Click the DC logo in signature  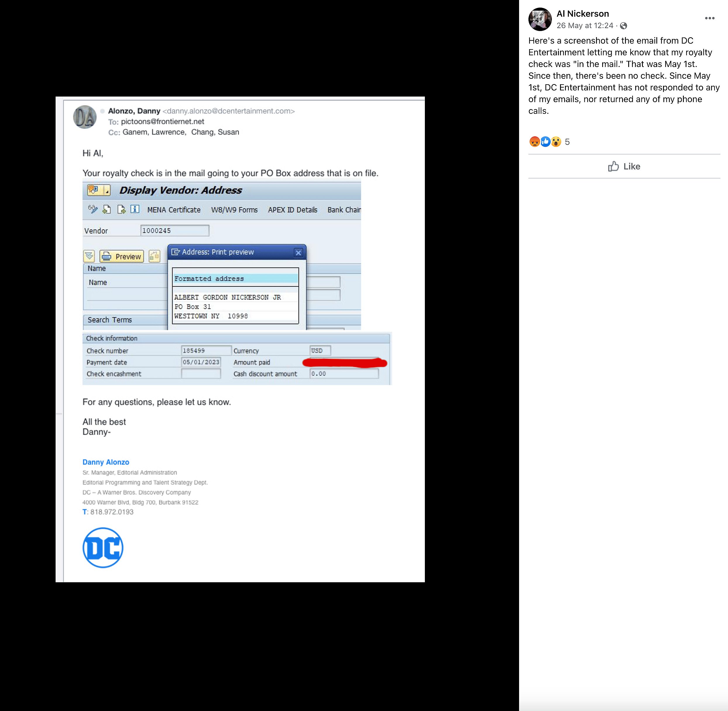click(x=103, y=547)
